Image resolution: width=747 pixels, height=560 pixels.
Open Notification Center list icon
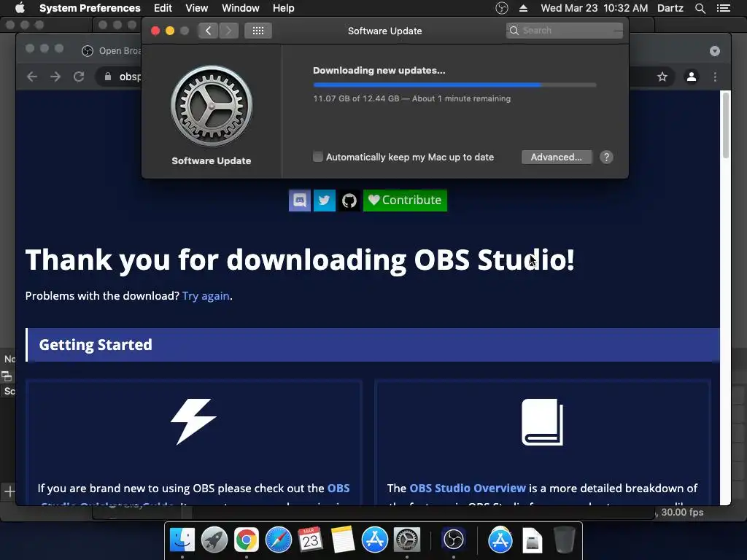point(724,8)
